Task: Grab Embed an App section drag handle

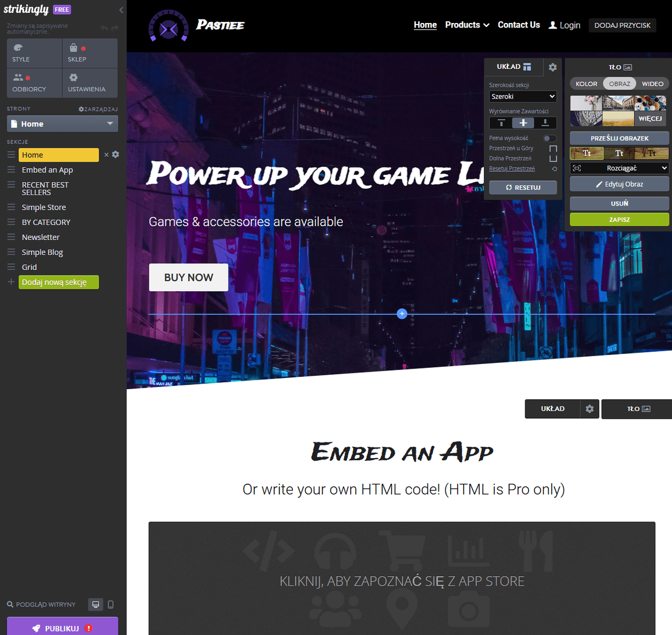Action: click(x=11, y=170)
